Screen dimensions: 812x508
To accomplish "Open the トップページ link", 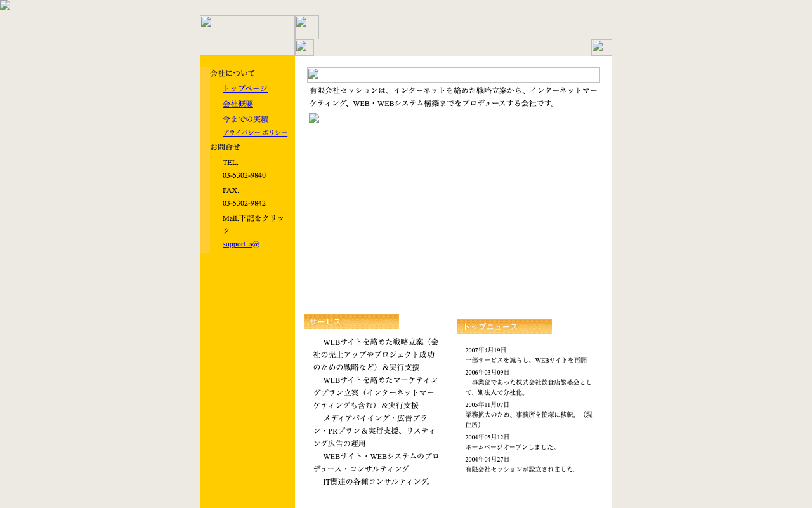I will click(245, 89).
